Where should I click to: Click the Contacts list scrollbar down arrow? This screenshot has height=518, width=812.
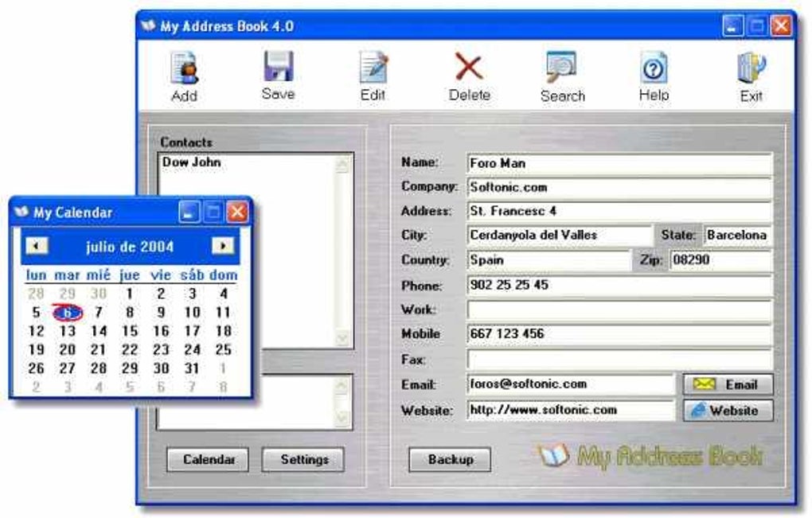pyautogui.click(x=342, y=338)
